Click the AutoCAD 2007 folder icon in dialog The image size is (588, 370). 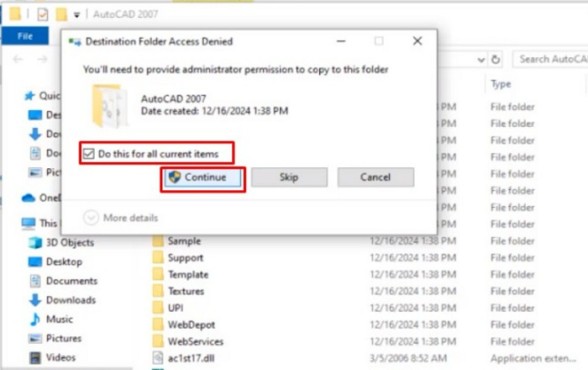tap(109, 106)
